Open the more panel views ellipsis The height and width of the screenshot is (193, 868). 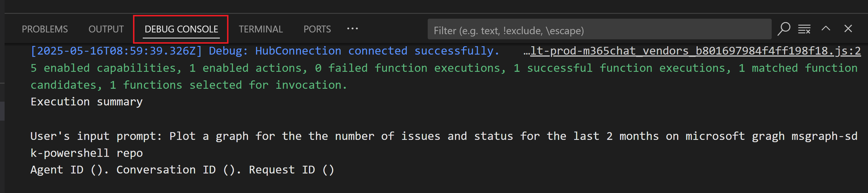point(353,29)
